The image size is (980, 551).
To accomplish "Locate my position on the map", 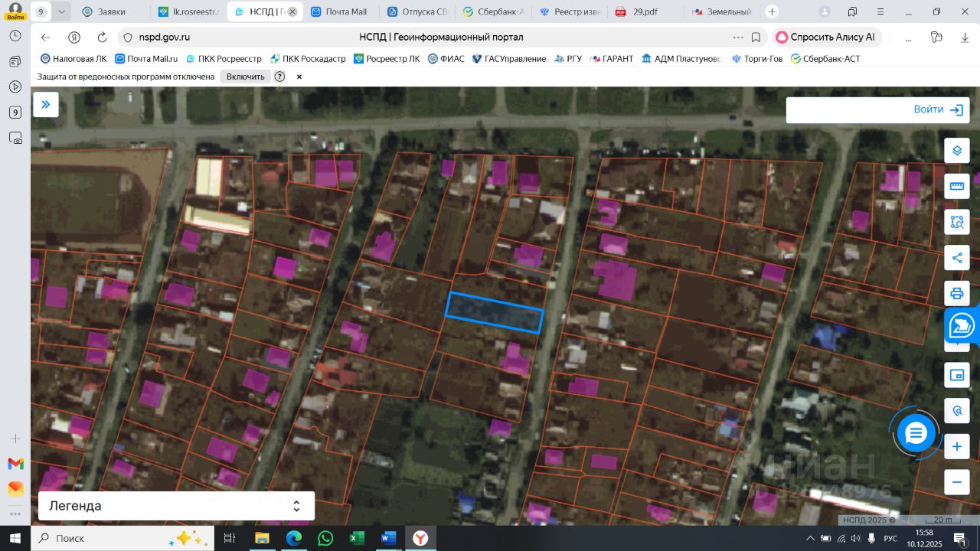I will 956,411.
